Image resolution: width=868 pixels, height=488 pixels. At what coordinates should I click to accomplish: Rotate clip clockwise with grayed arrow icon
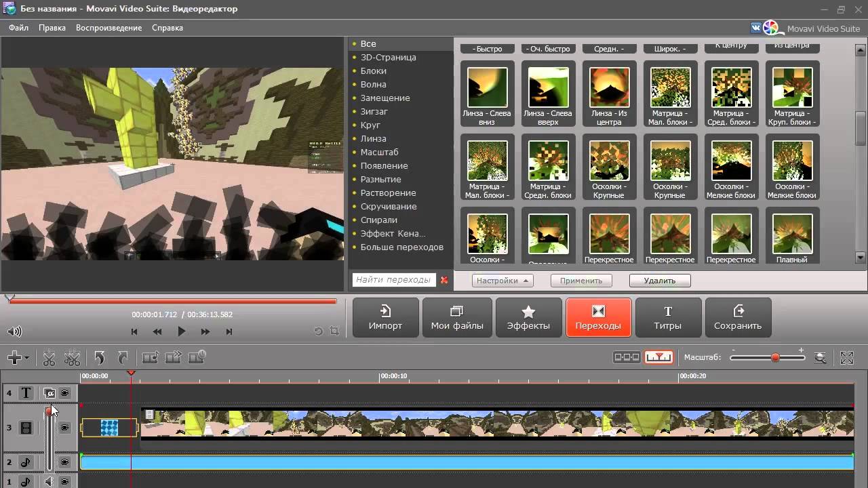[123, 357]
